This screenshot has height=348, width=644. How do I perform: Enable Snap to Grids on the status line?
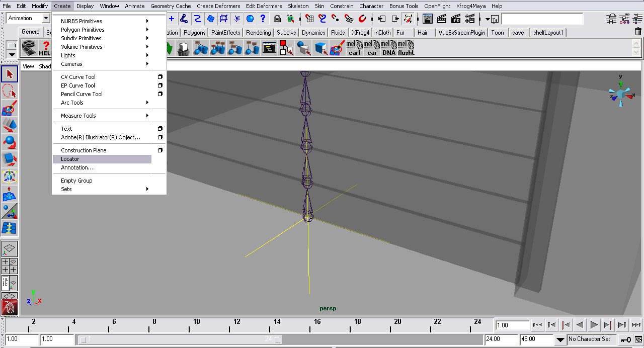[309, 19]
